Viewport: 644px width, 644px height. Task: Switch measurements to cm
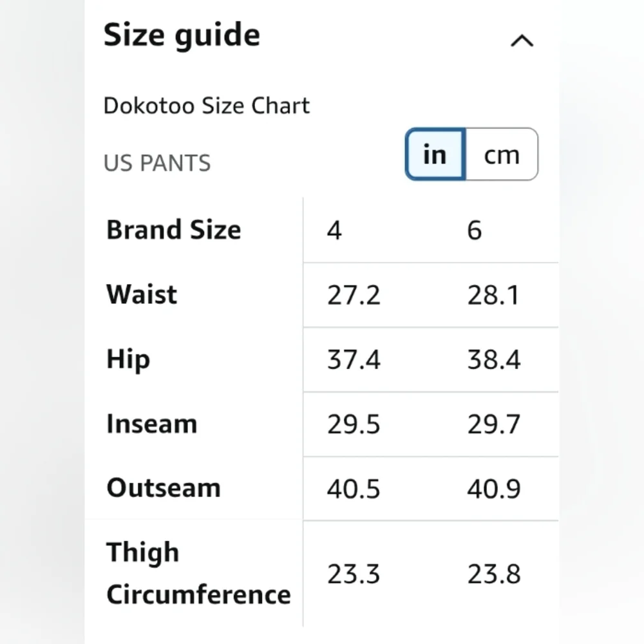[501, 155]
